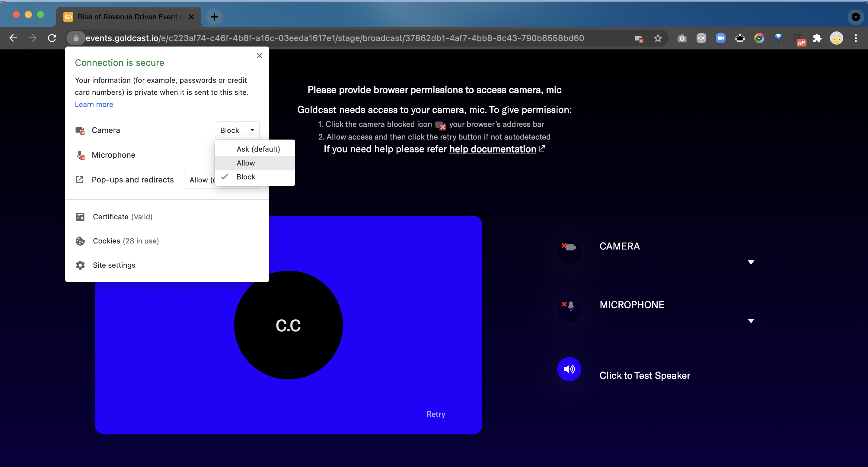Expand the MICROPHONE device dropdown arrow
868x467 pixels.
[751, 321]
